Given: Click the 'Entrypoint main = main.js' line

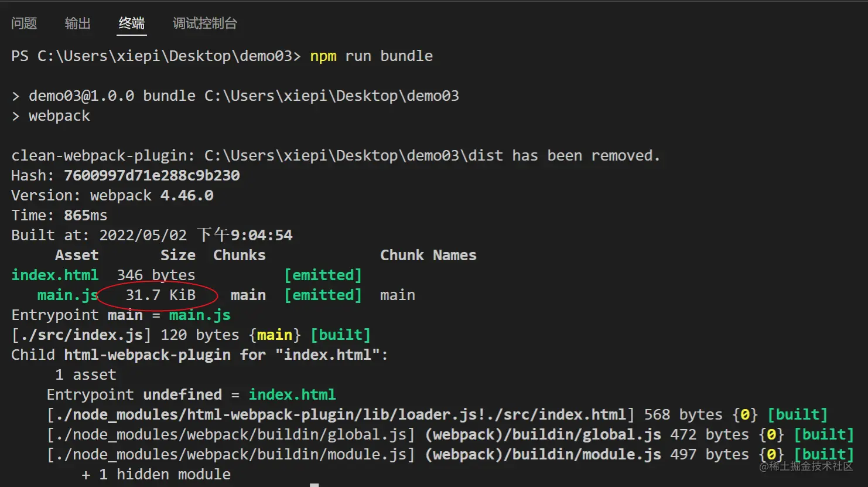Looking at the screenshot, I should click(x=121, y=315).
